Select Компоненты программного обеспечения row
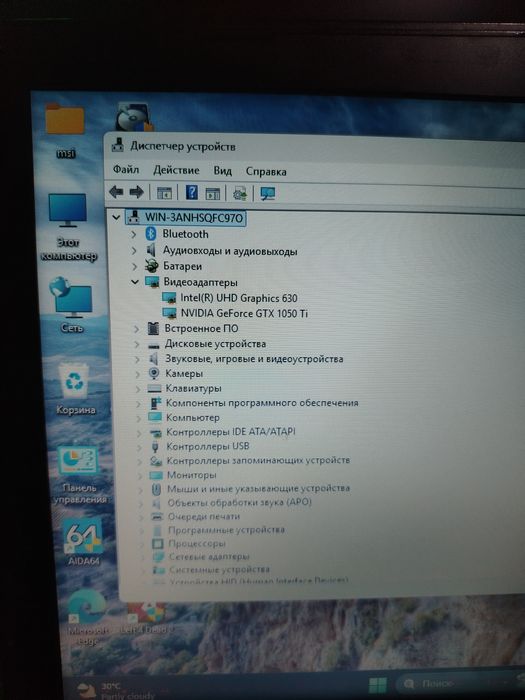The height and width of the screenshot is (700, 525). coord(262,403)
